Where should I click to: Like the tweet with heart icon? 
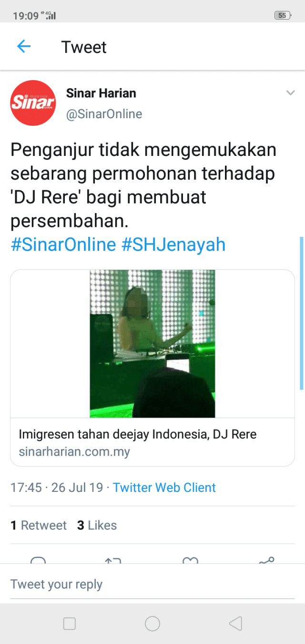(x=190, y=561)
